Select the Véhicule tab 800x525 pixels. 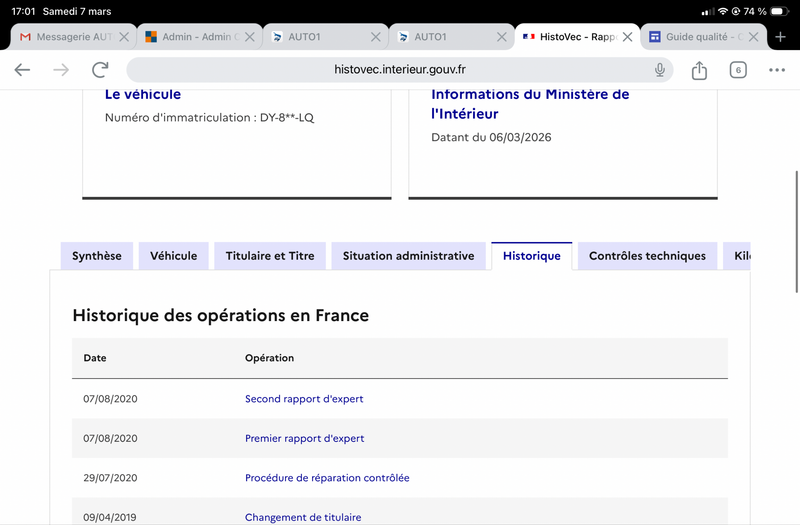(x=174, y=256)
